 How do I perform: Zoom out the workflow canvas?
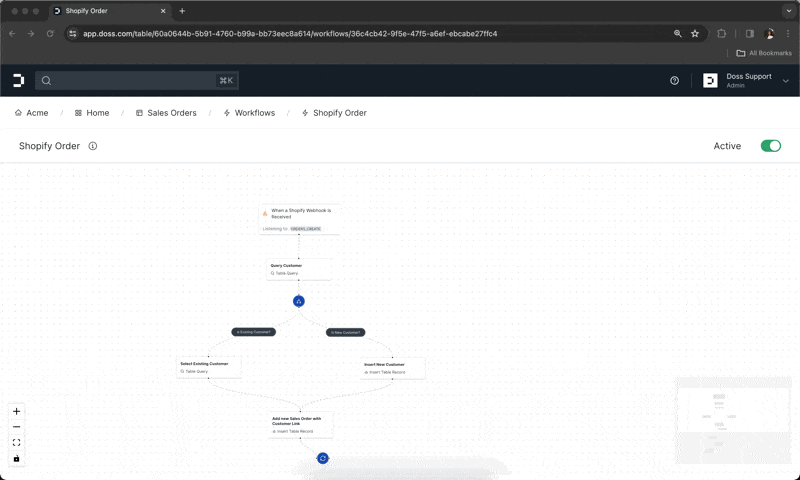16,427
